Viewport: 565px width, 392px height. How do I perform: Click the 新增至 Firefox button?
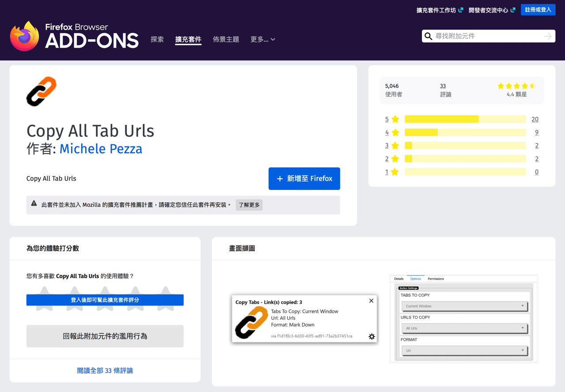point(304,178)
